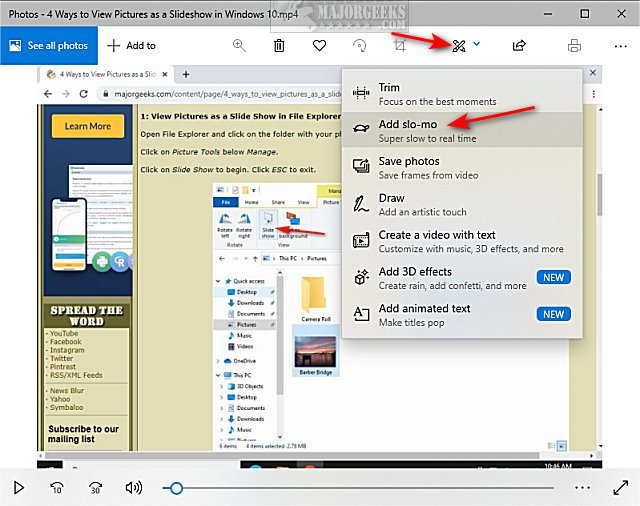The image size is (640, 506).
Task: Choose Trim from the edit menu
Action: (462, 94)
